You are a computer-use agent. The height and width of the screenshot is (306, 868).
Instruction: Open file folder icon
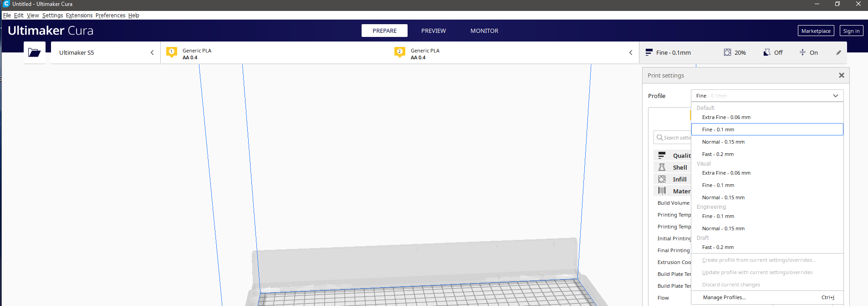[35, 52]
